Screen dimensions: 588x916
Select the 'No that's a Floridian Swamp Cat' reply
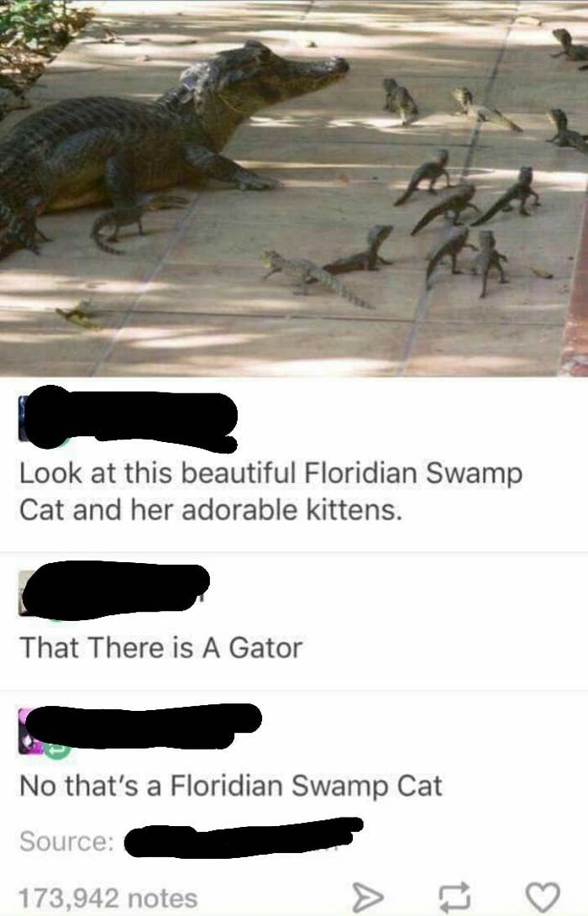point(231,786)
